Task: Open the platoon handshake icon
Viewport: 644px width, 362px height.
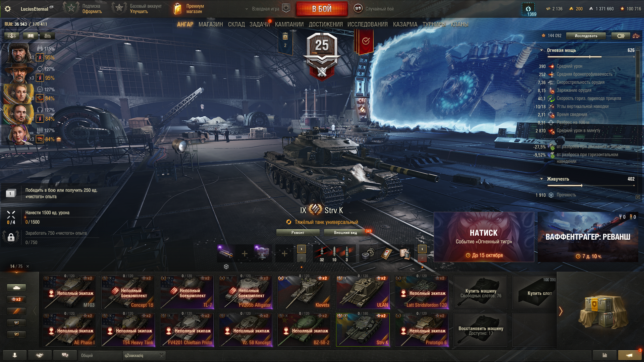Action: tap(40, 355)
